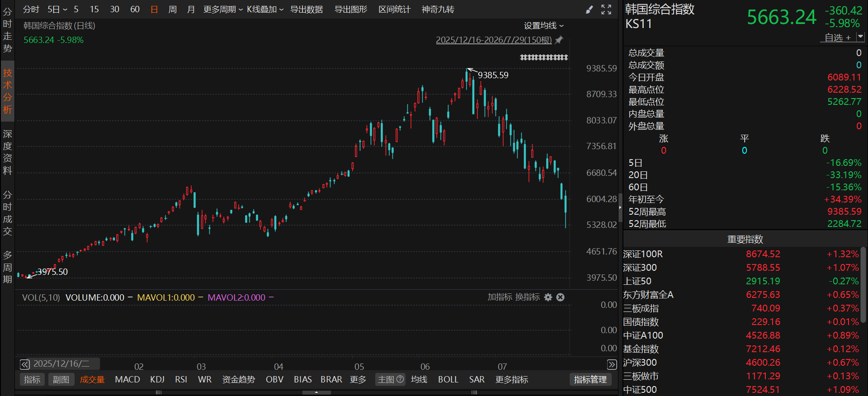Viewport: 868px width, 396px height.
Task: Close the VOL indicator panel
Action: point(560,297)
